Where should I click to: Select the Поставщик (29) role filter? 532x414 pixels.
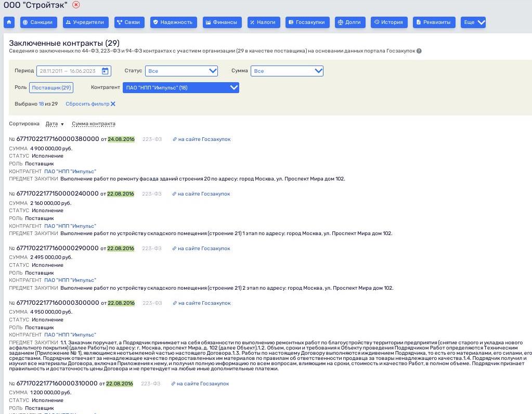[x=51, y=87]
